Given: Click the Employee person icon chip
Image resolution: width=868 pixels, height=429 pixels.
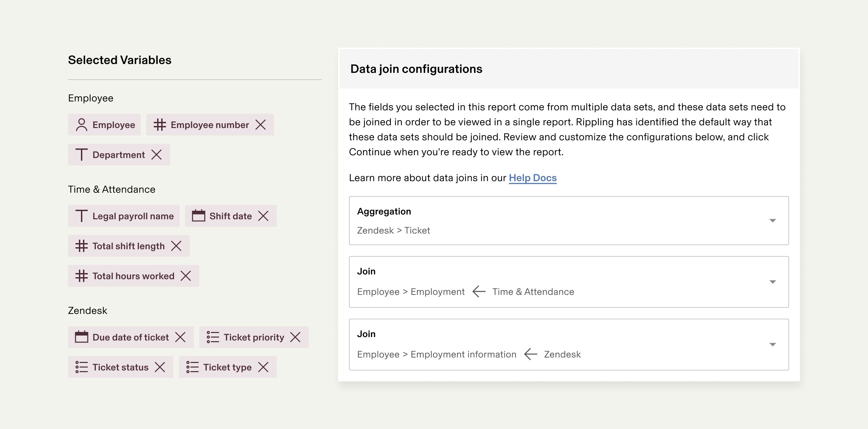Looking at the screenshot, I should point(104,125).
